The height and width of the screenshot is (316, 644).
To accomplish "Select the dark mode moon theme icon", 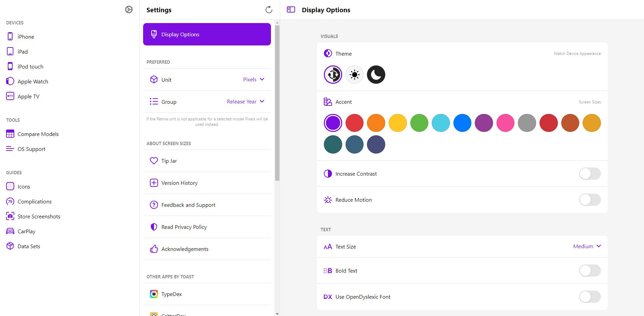I will tap(376, 75).
